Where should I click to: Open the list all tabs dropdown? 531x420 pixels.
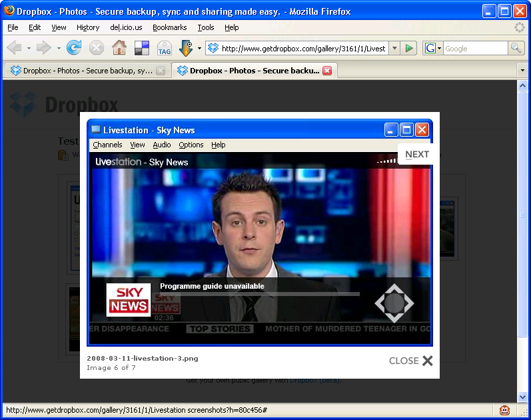click(522, 70)
